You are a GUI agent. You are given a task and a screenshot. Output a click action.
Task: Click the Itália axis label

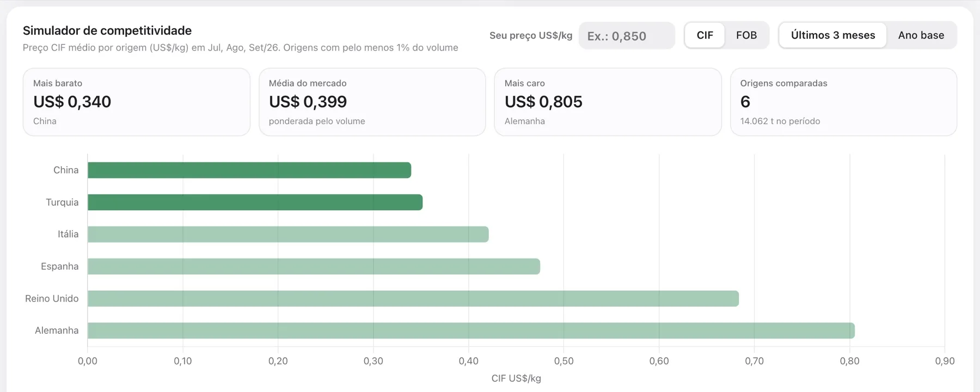coord(68,234)
